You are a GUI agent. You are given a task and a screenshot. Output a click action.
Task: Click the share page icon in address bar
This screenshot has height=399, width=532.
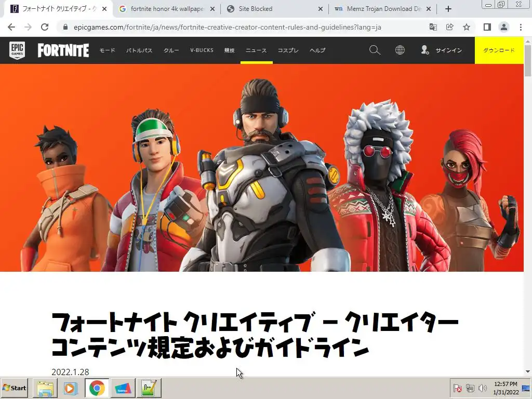[x=450, y=27]
